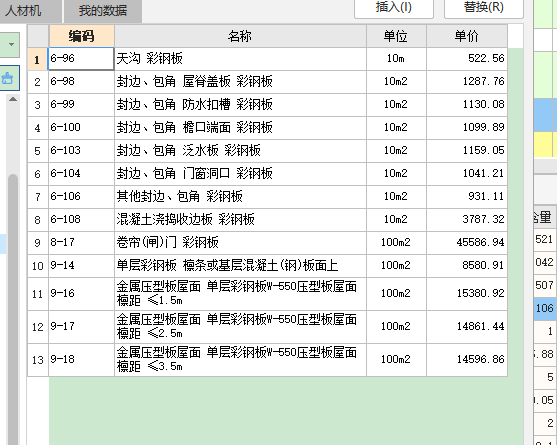The height and width of the screenshot is (445, 557).
Task: Switch to the 人材机 tab
Action: 30,11
